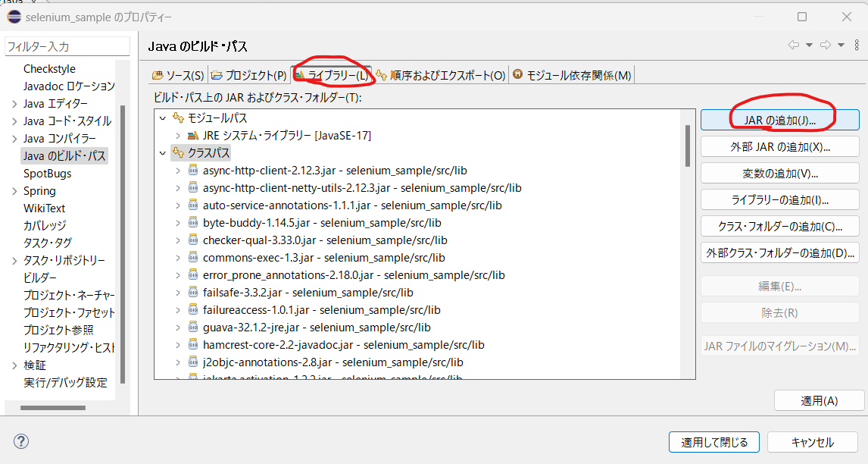868x464 pixels.
Task: Click the Eclipse icon in the title bar
Action: tap(14, 17)
